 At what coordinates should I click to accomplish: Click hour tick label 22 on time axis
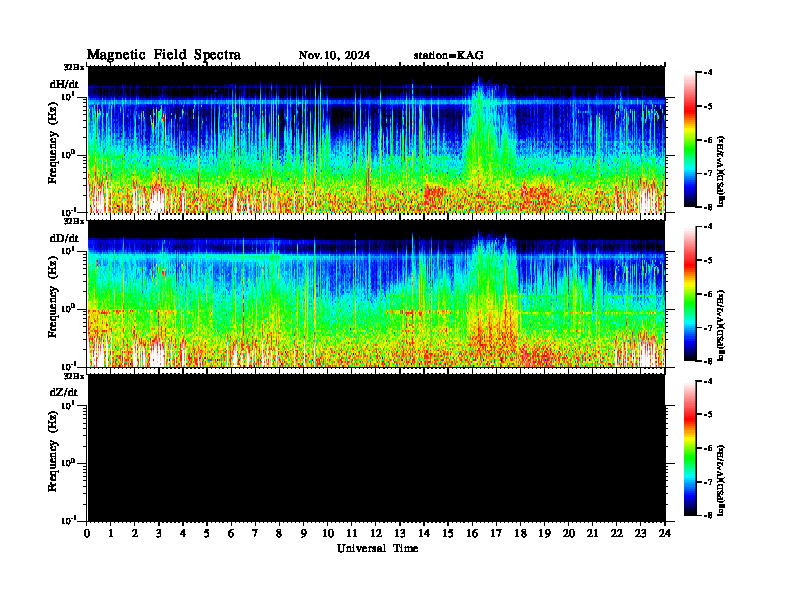coord(616,533)
